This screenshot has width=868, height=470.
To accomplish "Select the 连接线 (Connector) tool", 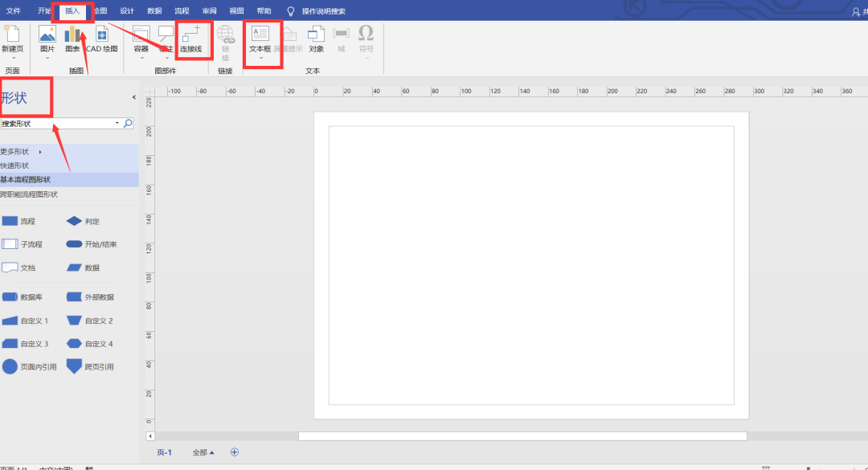I will 190,39.
